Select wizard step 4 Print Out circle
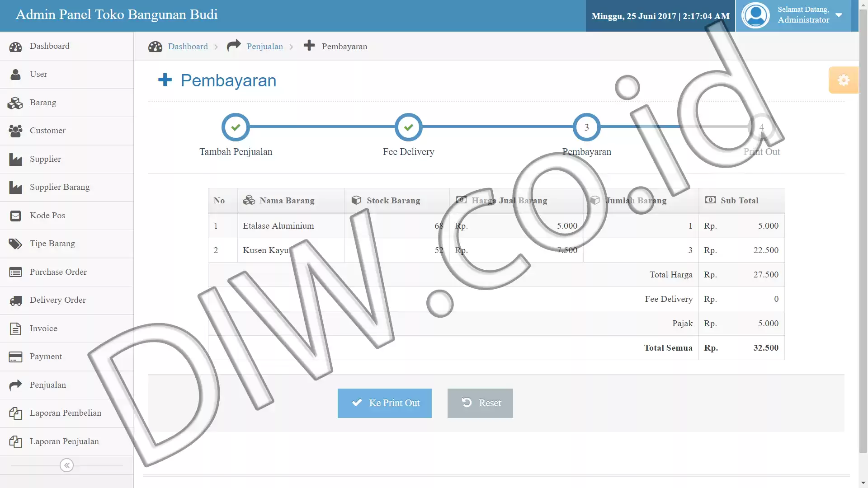868x488 pixels. click(x=761, y=127)
